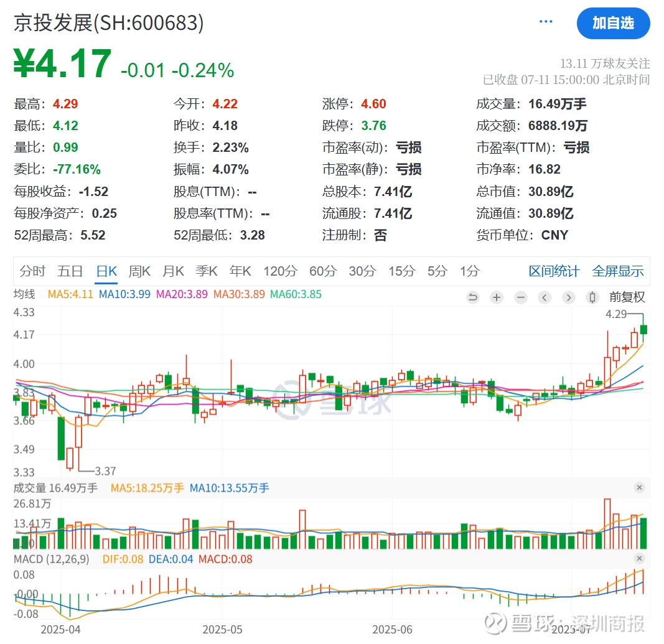
Task: Click the 52周最高 value 5.52
Action: coord(93,235)
